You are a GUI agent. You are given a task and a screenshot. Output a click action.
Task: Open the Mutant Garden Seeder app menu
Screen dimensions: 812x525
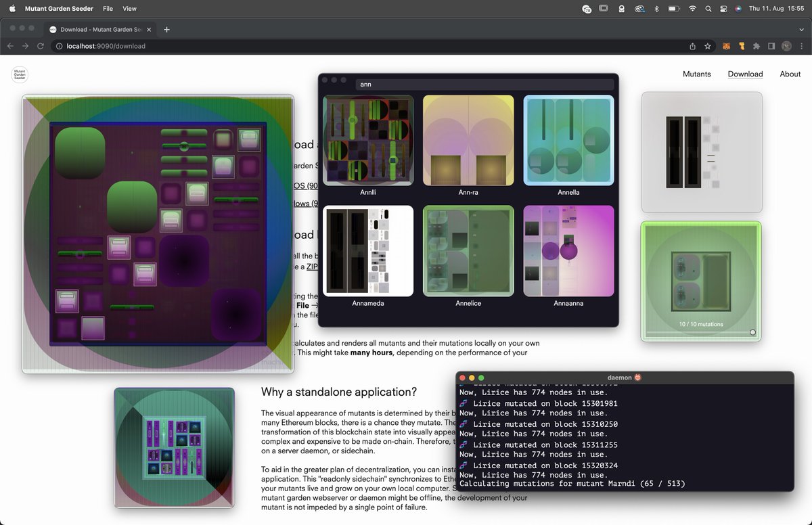tap(59, 9)
